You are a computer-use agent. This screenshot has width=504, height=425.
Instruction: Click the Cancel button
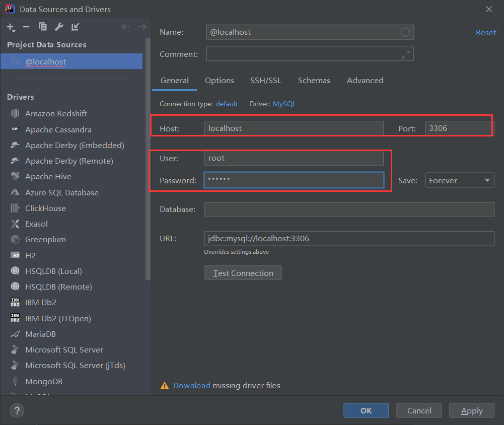coord(419,410)
